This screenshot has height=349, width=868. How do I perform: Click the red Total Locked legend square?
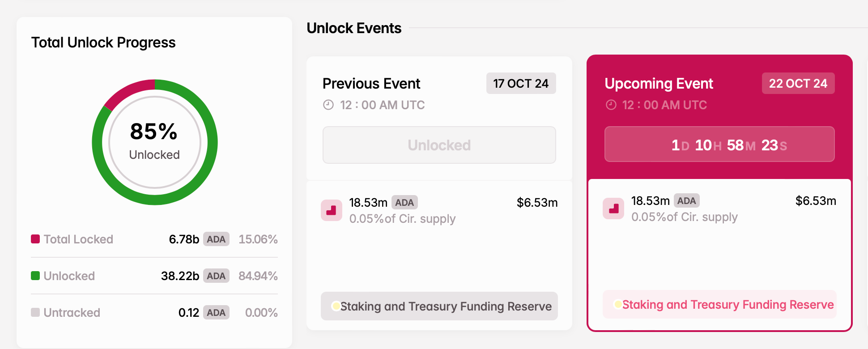click(35, 239)
